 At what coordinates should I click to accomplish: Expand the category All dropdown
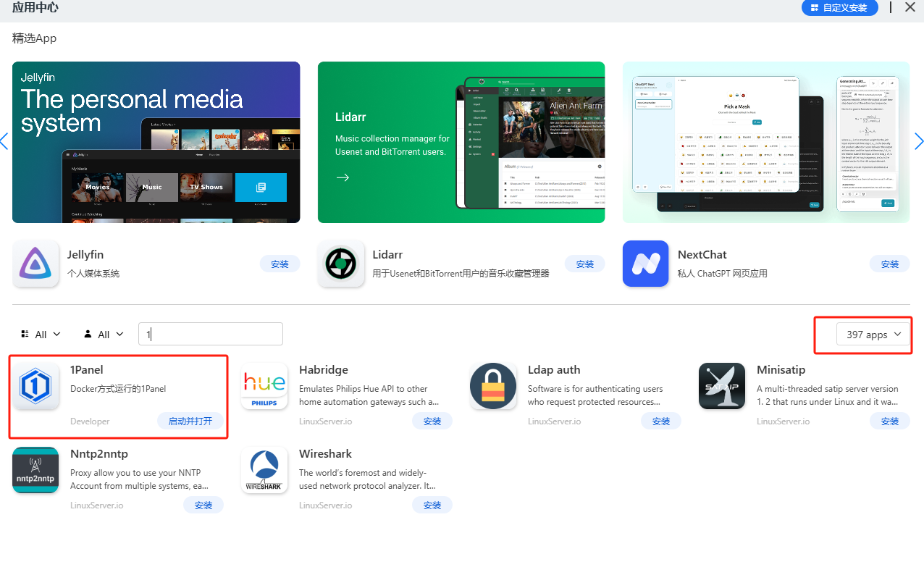click(x=41, y=334)
